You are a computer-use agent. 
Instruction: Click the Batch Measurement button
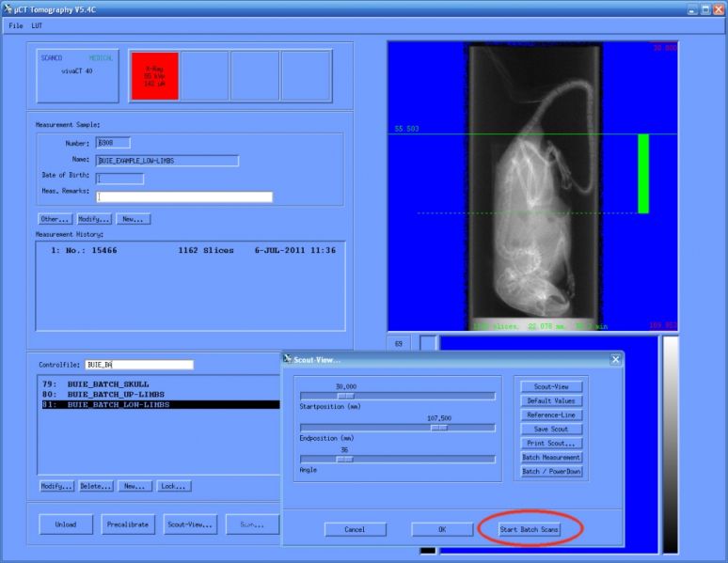coord(551,458)
